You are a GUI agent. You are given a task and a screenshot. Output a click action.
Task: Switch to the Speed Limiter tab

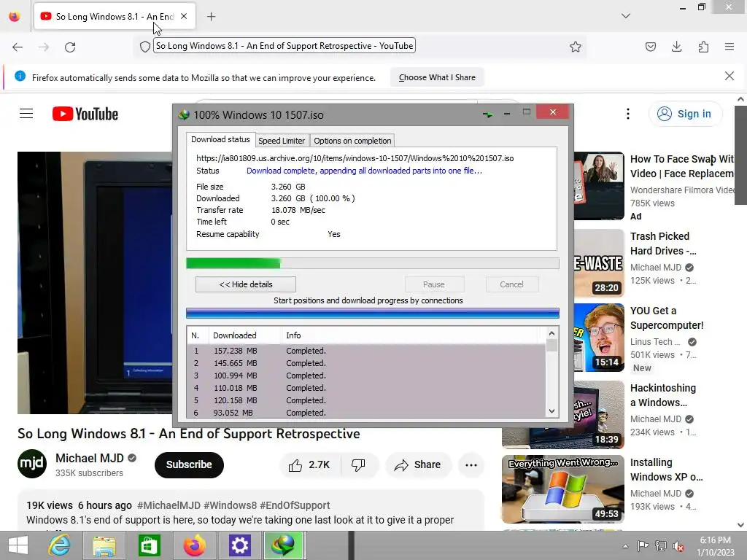[x=281, y=141]
